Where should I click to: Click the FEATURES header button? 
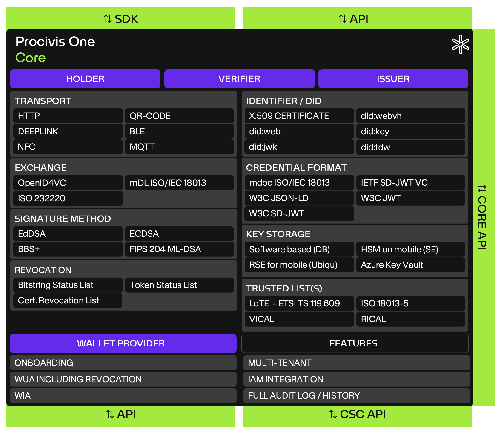[x=353, y=343]
